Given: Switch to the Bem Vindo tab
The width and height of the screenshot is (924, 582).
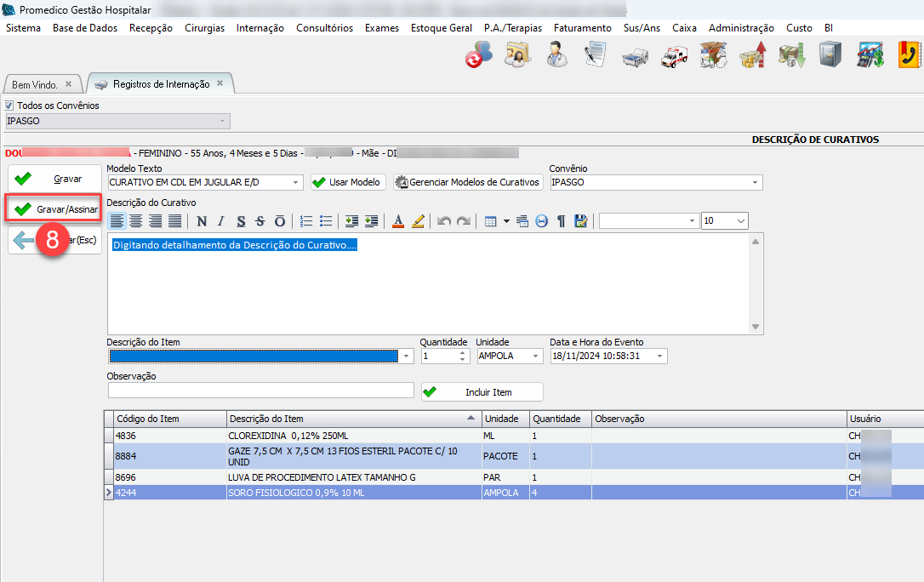Looking at the screenshot, I should (x=35, y=85).
